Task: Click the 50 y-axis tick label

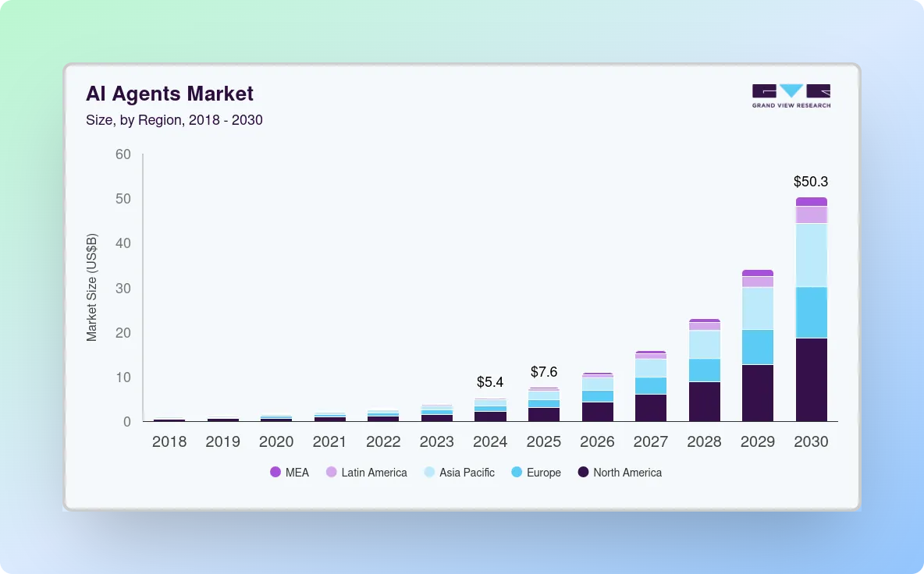Action: (123, 198)
